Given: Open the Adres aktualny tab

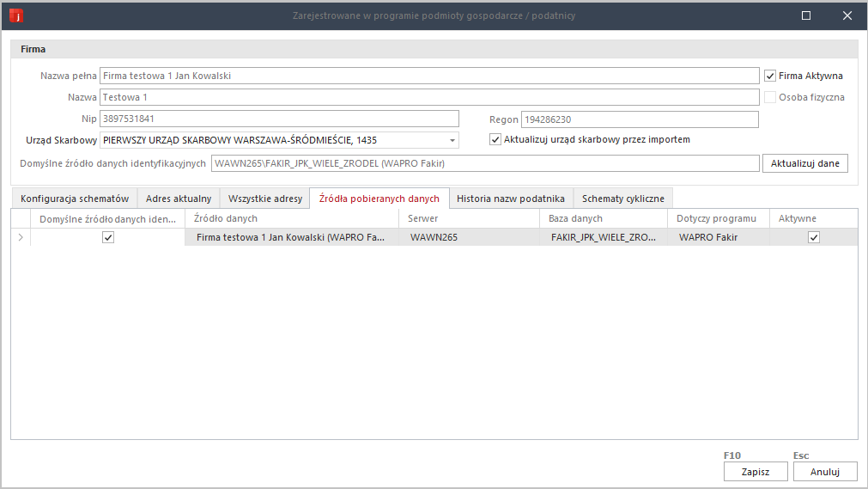Looking at the screenshot, I should (179, 199).
